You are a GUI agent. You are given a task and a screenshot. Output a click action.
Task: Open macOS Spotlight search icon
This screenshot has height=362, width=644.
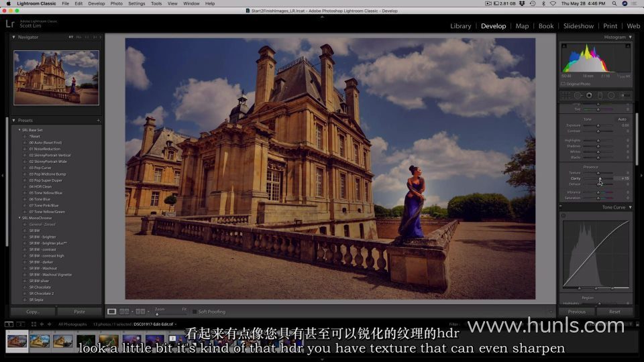[x=614, y=3]
